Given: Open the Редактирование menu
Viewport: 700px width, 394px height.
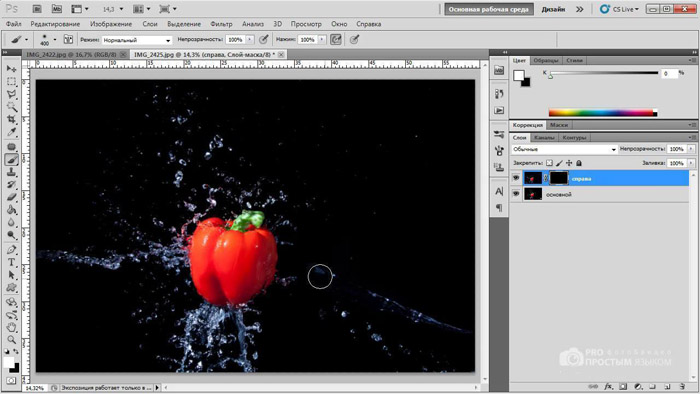Looking at the screenshot, I should click(x=55, y=24).
